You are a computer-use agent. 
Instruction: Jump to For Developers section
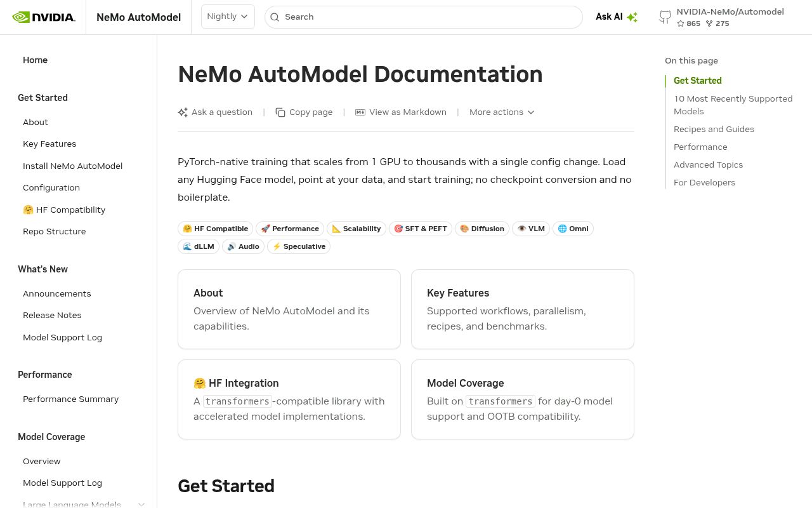tap(704, 182)
